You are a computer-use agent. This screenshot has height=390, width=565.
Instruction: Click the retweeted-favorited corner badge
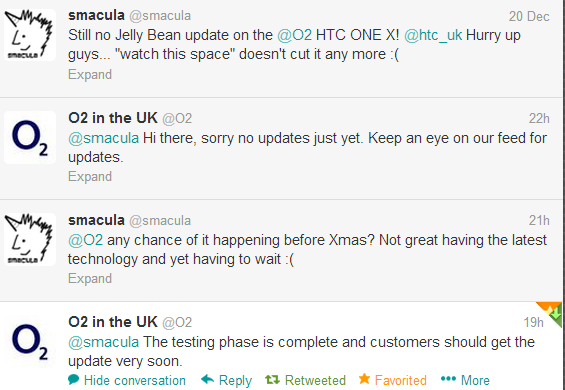click(x=552, y=313)
